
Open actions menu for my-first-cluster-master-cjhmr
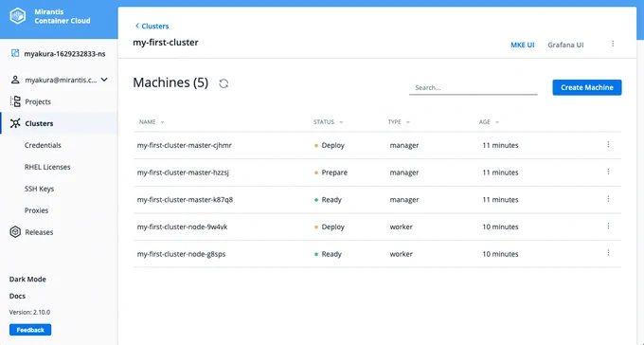pos(608,144)
